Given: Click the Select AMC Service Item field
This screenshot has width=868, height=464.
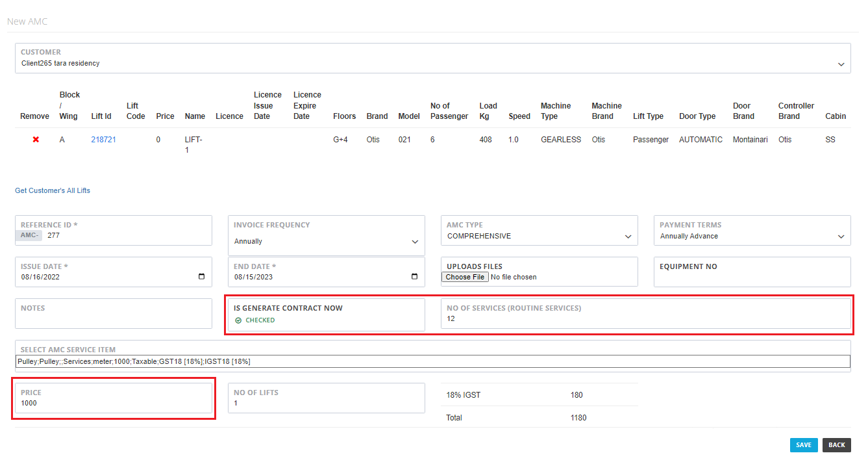Looking at the screenshot, I should click(433, 361).
